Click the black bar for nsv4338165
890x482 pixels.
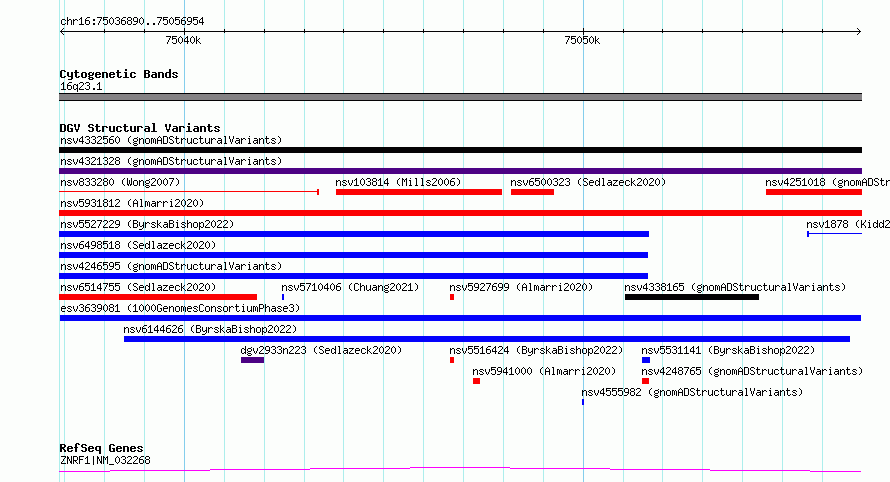click(692, 297)
